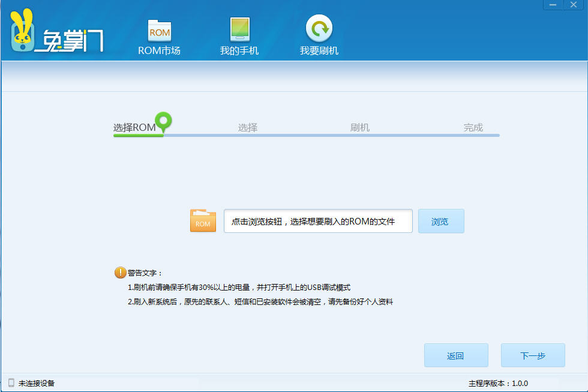Click the 警告文字： heading
The height and width of the screenshot is (392, 588).
point(145,273)
